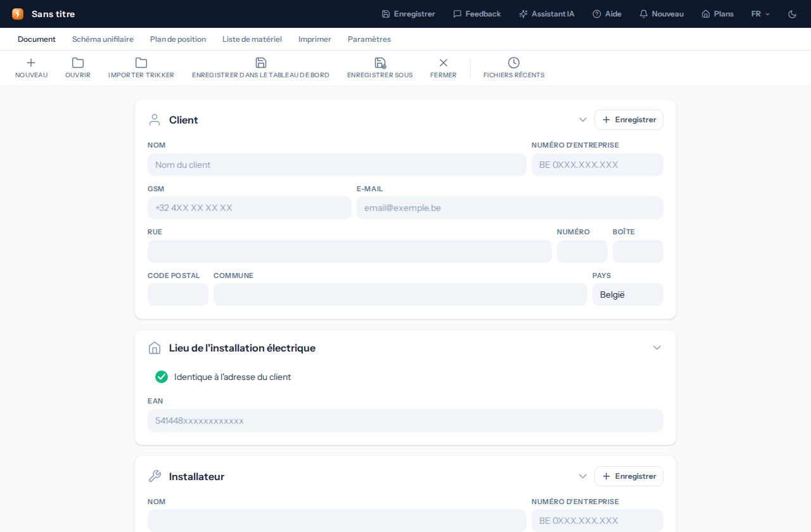Toggle dark mode with the moon icon

click(x=792, y=14)
